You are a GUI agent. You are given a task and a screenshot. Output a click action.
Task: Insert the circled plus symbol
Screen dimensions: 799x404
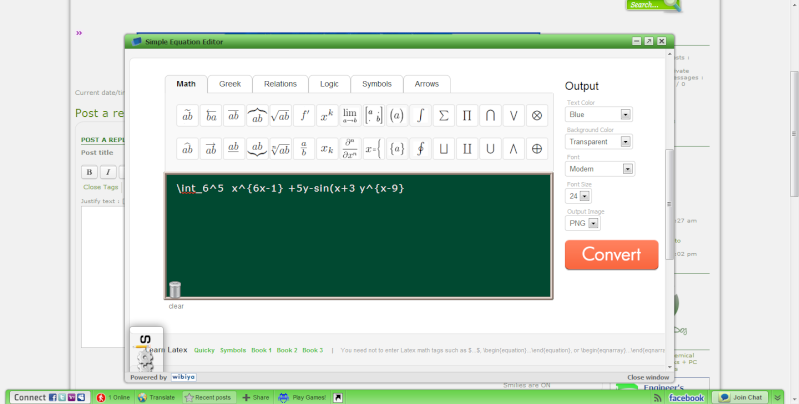tap(537, 149)
